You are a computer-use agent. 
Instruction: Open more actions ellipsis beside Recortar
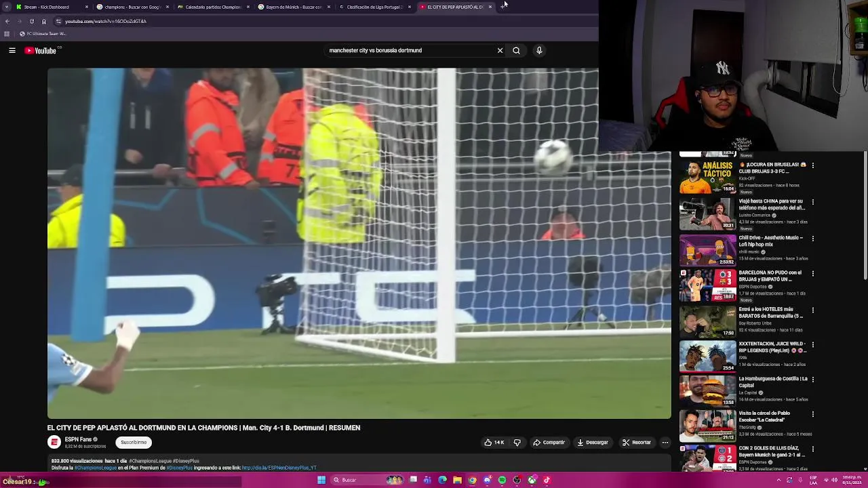click(665, 443)
